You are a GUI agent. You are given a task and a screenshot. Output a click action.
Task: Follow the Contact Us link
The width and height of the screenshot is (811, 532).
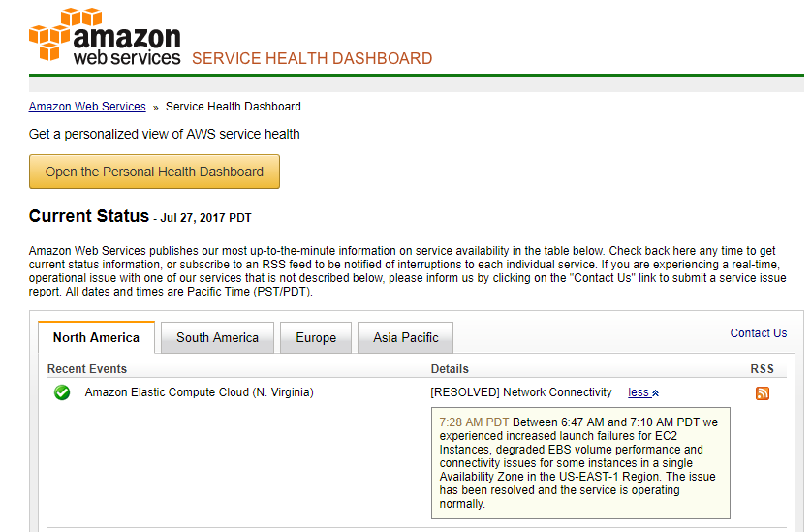[759, 333]
